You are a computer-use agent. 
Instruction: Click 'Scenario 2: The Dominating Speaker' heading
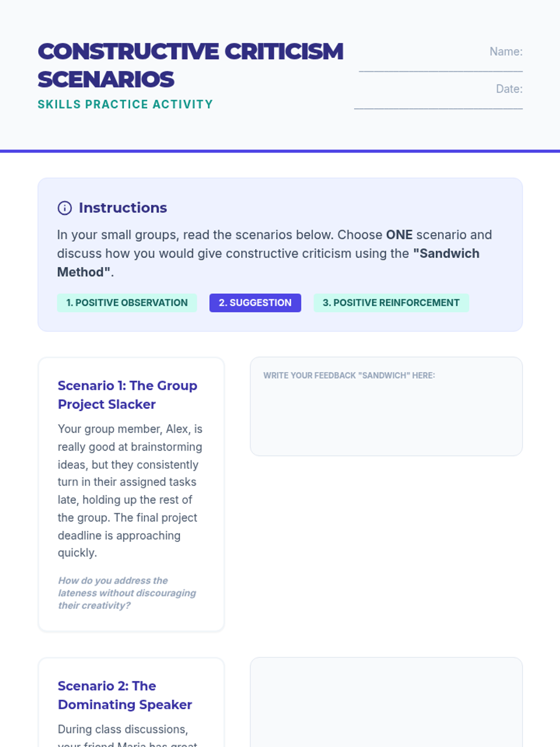click(125, 695)
